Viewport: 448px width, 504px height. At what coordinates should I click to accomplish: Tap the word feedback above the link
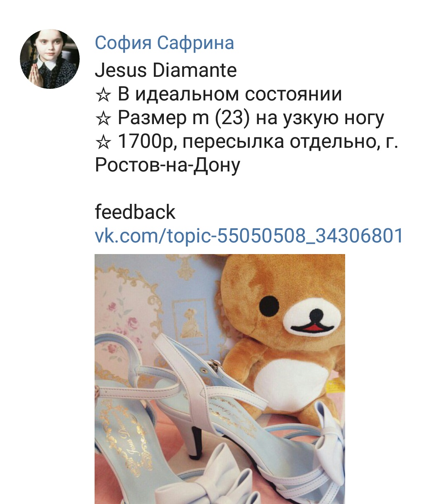[x=135, y=212]
